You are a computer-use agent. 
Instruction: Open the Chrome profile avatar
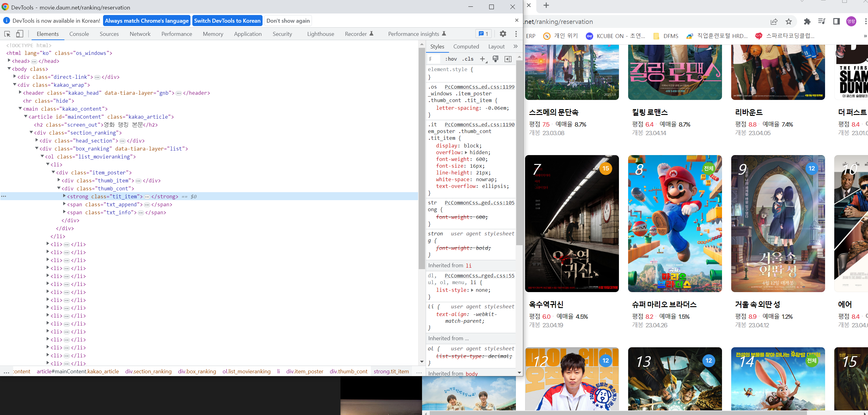click(851, 21)
